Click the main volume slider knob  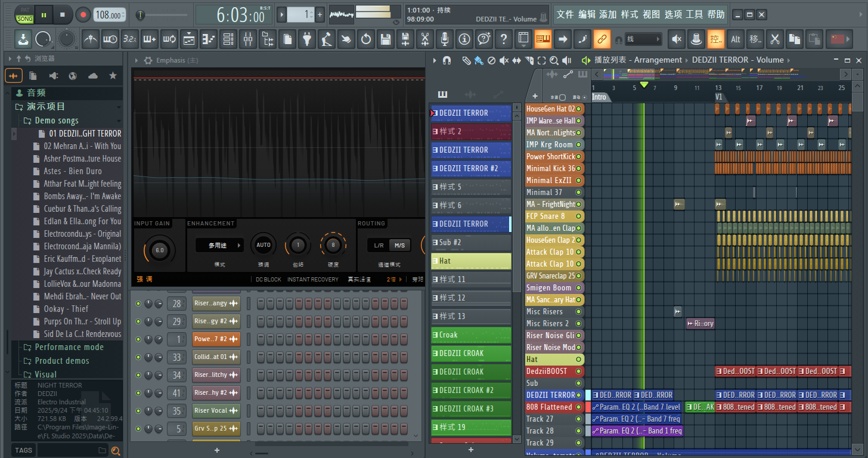tap(141, 15)
